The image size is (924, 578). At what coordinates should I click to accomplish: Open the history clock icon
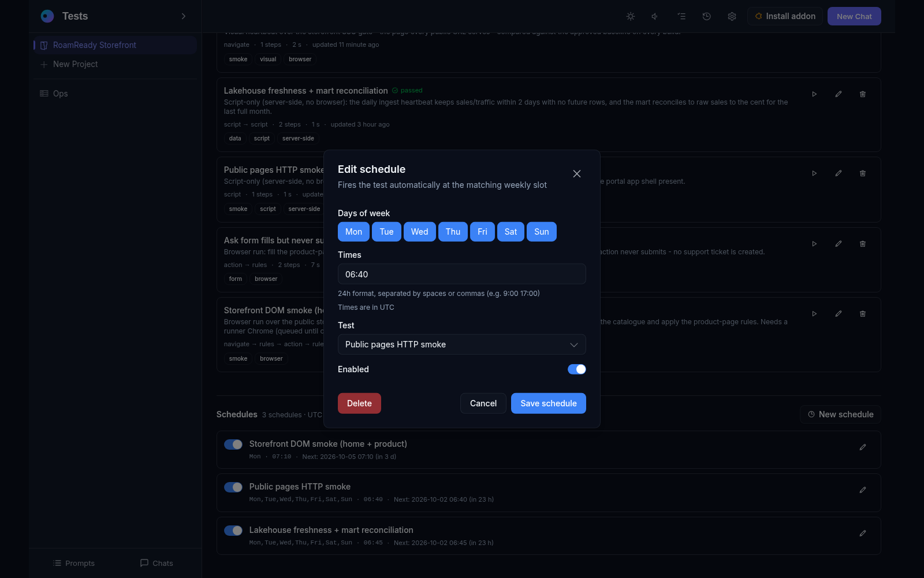[x=706, y=16]
